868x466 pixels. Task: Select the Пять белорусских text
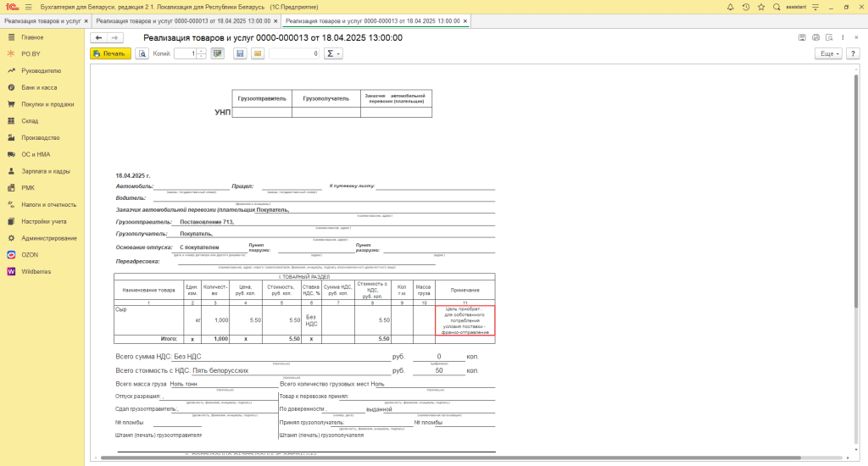[220, 371]
